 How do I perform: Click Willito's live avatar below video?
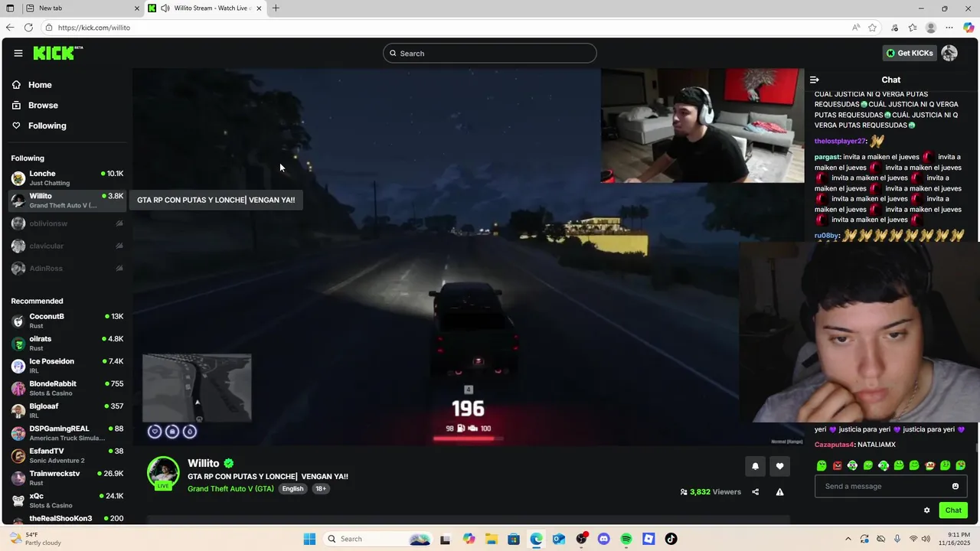(163, 473)
